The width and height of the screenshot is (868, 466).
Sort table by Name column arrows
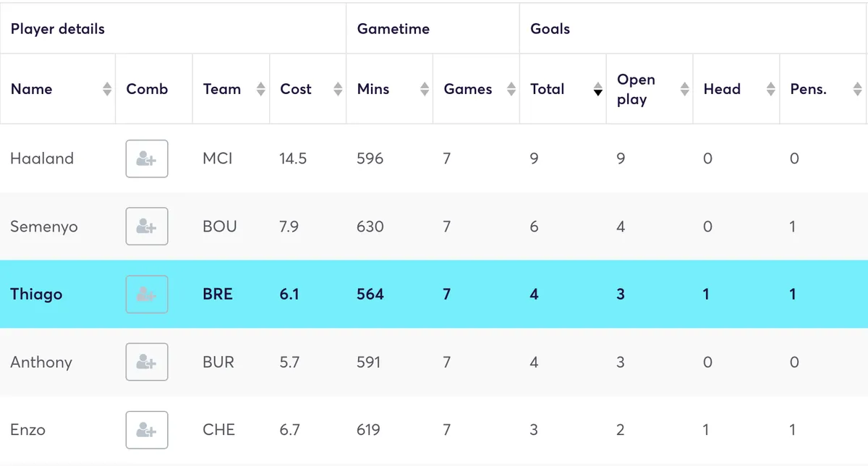coord(107,89)
